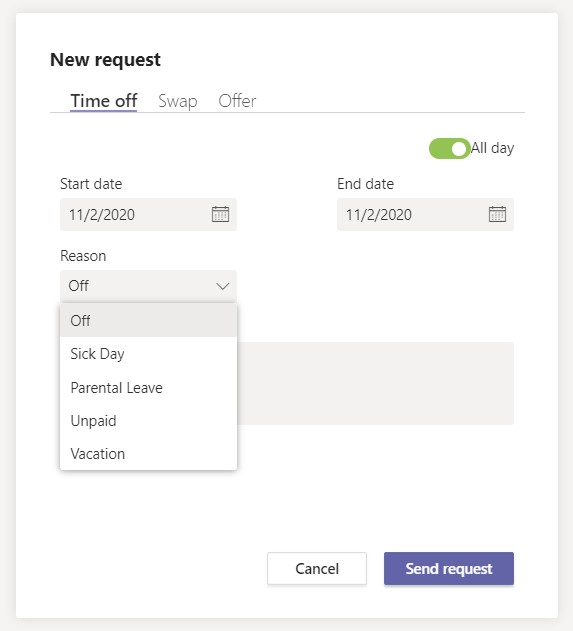
Task: Toggle the All day switch off
Action: click(x=449, y=148)
